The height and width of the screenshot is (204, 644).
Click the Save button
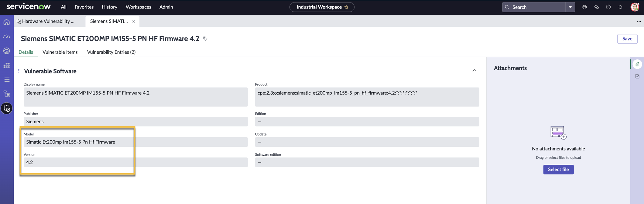coord(627,39)
